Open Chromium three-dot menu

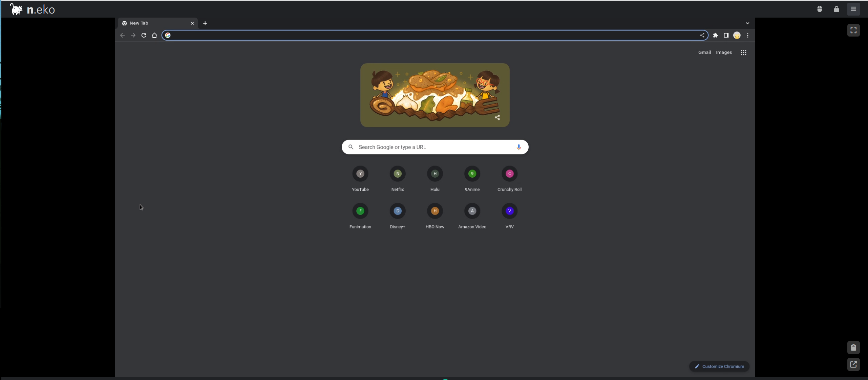click(x=747, y=35)
